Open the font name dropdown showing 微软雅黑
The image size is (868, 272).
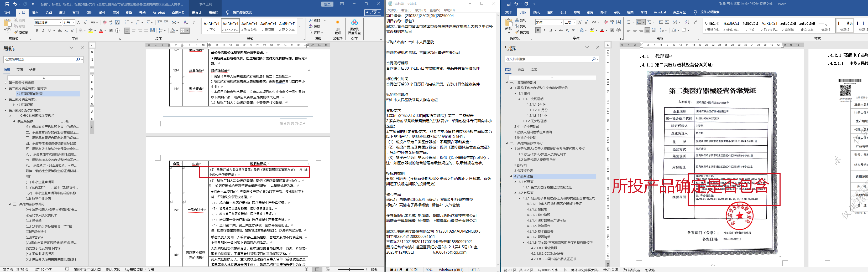click(x=60, y=23)
